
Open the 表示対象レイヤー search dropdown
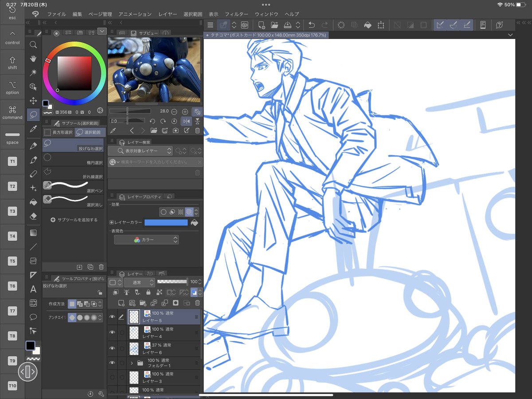[140, 151]
